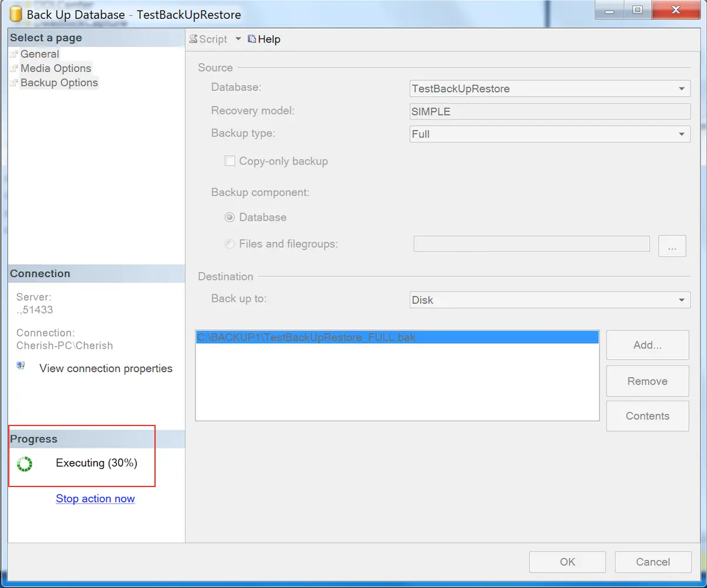Click the server value .,51433
This screenshot has width=707, height=588.
[x=35, y=310]
